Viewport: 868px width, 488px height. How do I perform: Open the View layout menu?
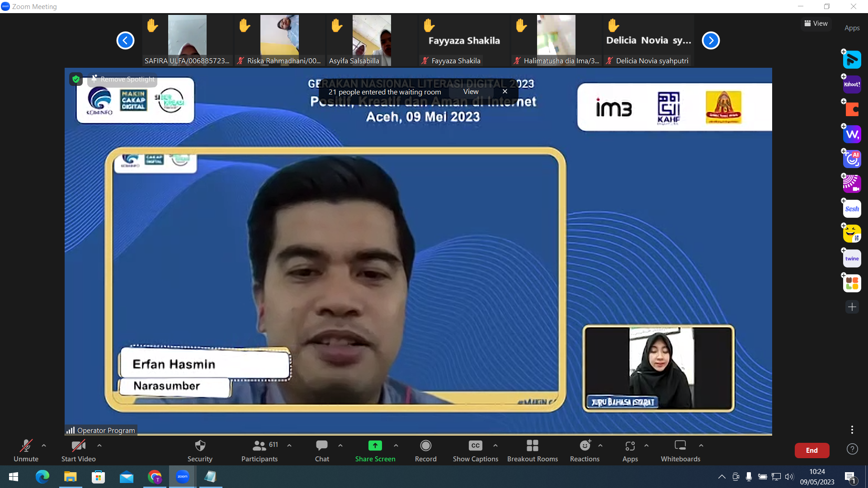tap(816, 23)
